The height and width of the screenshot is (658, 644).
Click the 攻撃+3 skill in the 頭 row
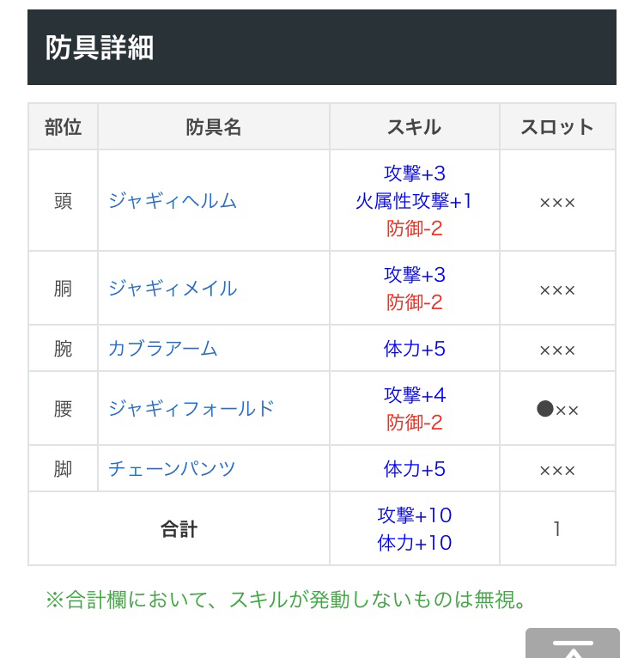point(415,174)
